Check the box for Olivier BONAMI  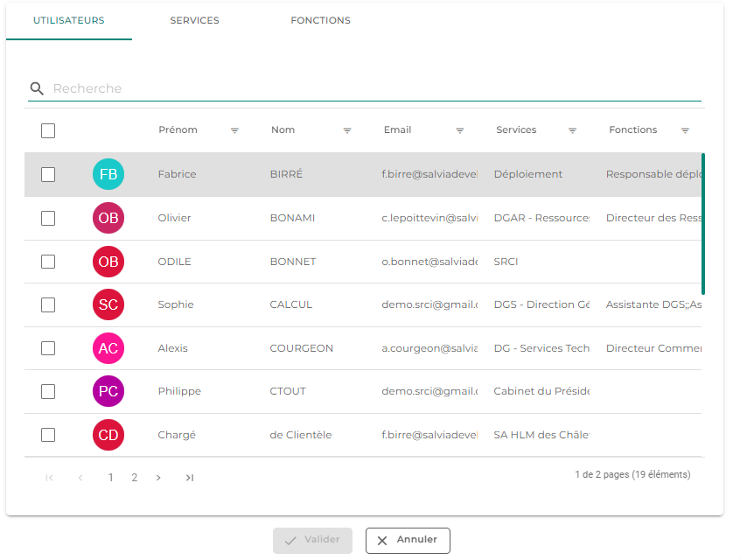click(x=48, y=218)
